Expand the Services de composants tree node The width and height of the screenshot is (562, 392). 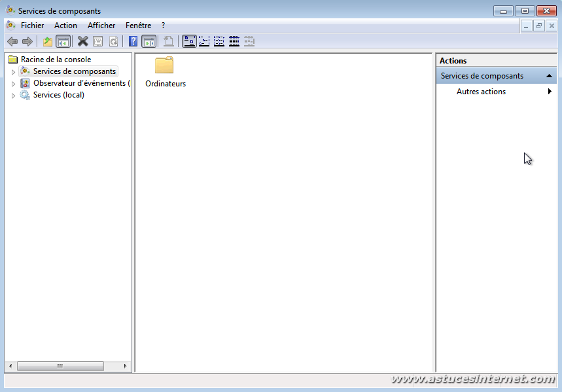click(13, 72)
